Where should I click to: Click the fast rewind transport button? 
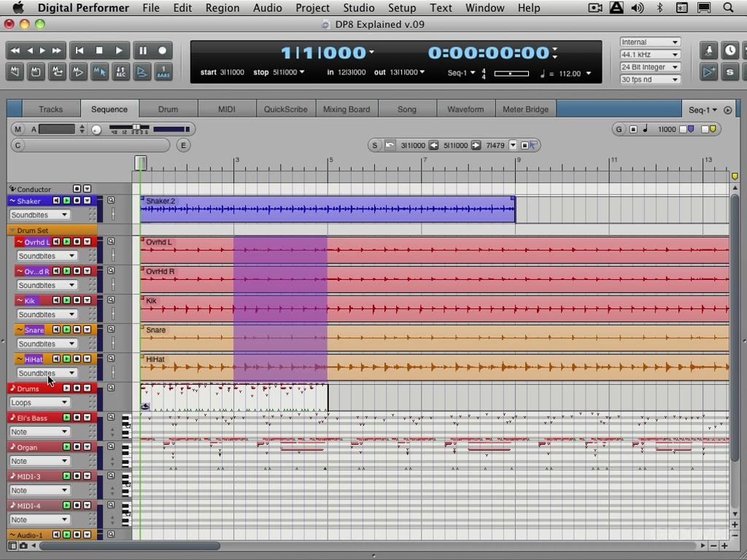(x=15, y=50)
